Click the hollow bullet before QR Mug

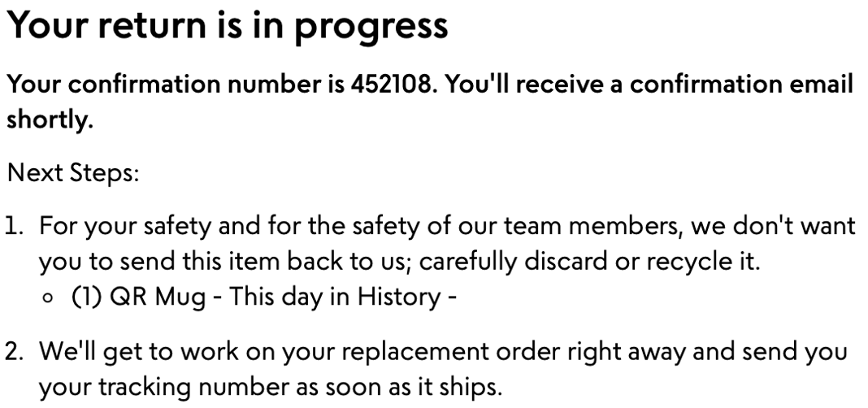pyautogui.click(x=48, y=297)
